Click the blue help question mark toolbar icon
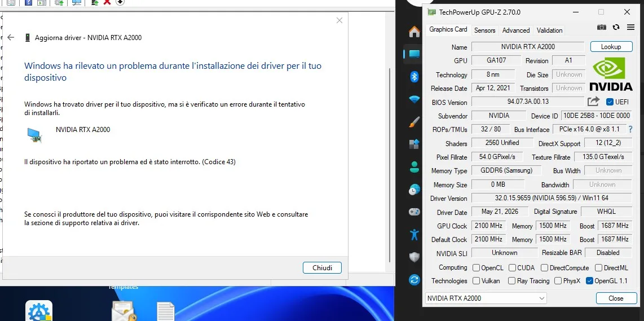 (x=29, y=2)
